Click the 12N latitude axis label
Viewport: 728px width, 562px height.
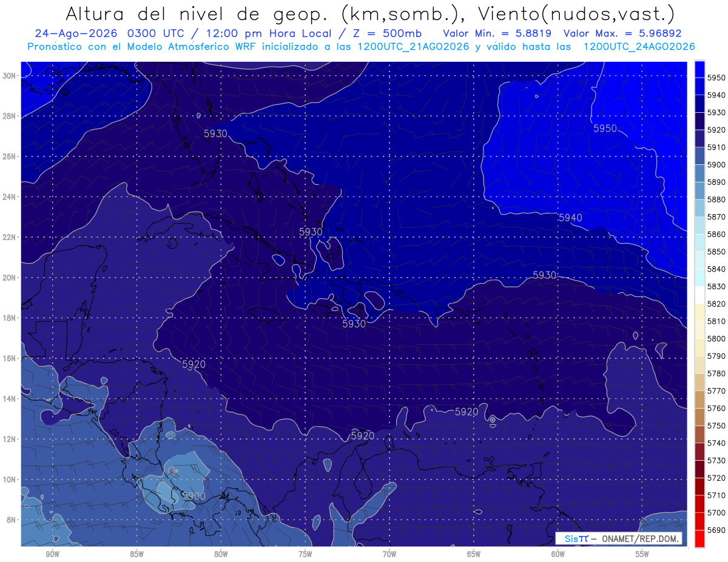(10, 439)
